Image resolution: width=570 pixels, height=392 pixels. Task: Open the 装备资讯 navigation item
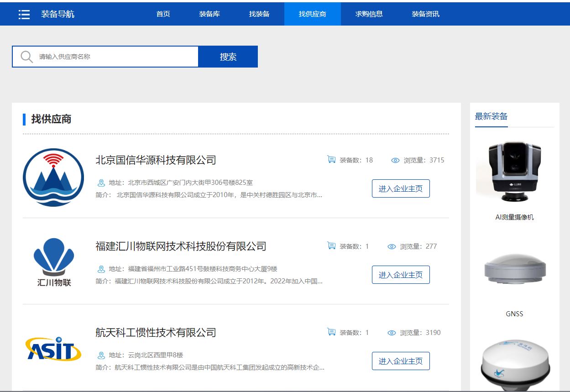click(x=425, y=14)
